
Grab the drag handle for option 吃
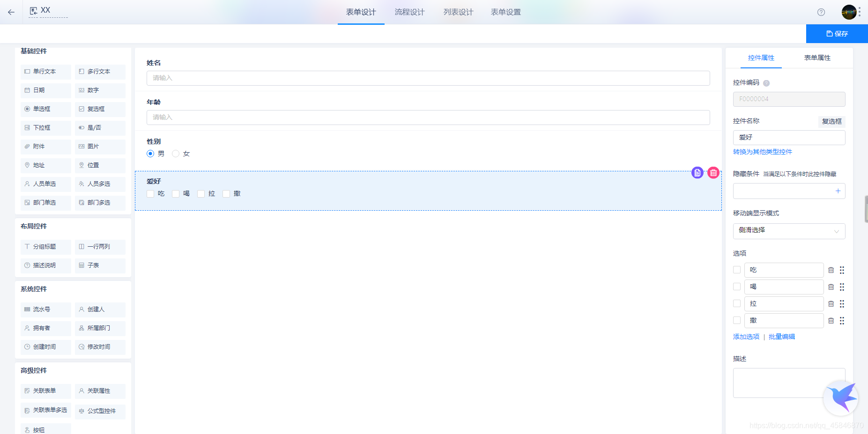coord(842,270)
